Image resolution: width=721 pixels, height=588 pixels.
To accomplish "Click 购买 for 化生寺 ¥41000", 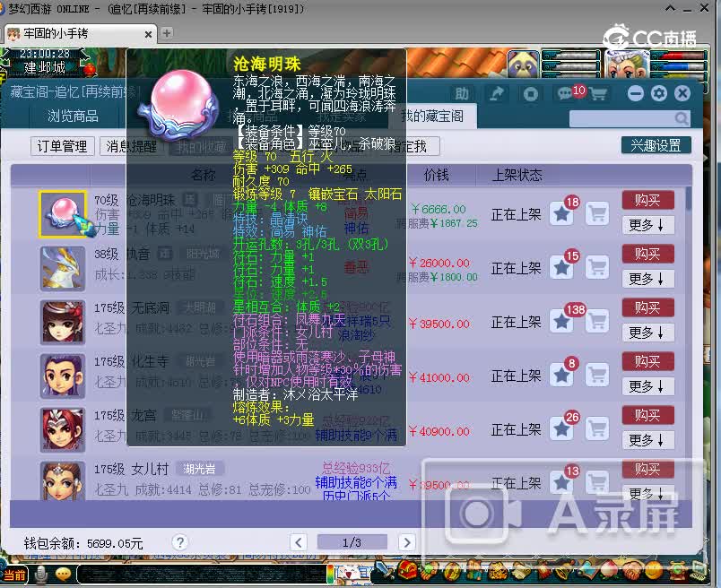I will tap(647, 361).
